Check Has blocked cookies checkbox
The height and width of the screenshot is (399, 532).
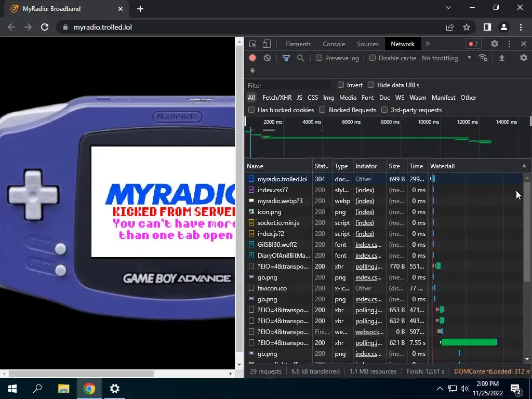tap(251, 110)
